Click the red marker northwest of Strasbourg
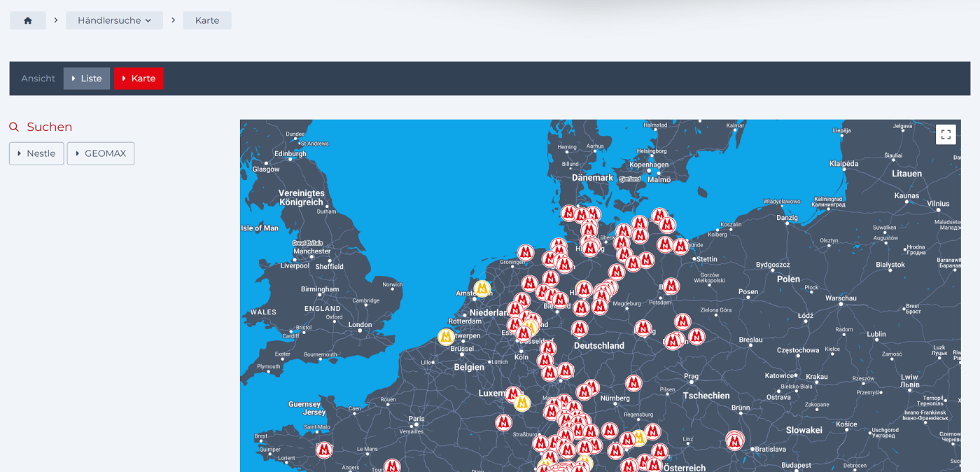980x472 pixels. click(x=503, y=422)
